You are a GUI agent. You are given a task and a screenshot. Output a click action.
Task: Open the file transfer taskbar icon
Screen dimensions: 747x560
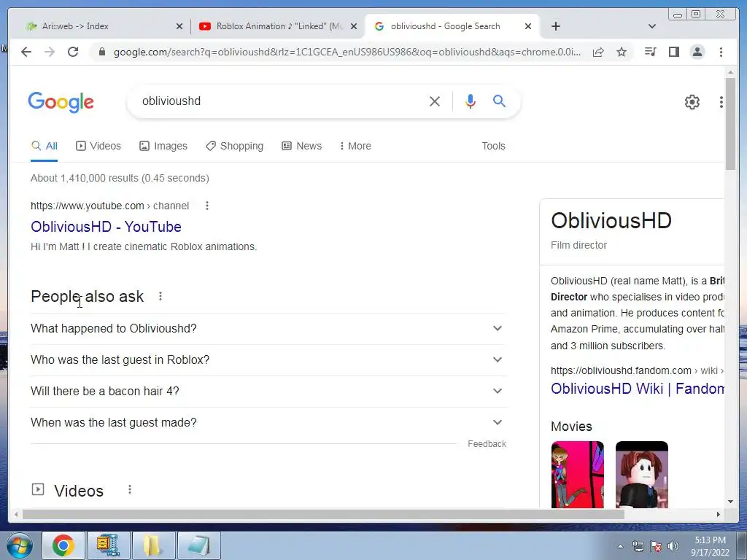[108, 545]
